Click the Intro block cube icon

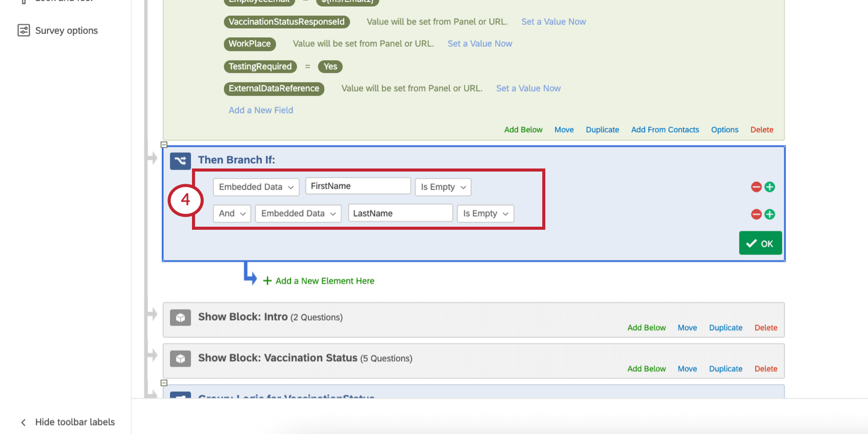180,318
